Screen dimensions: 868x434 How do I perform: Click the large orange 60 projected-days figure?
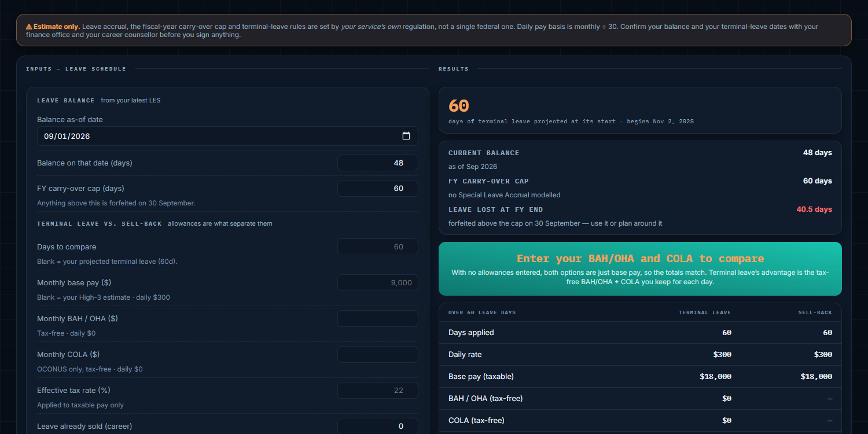click(459, 106)
